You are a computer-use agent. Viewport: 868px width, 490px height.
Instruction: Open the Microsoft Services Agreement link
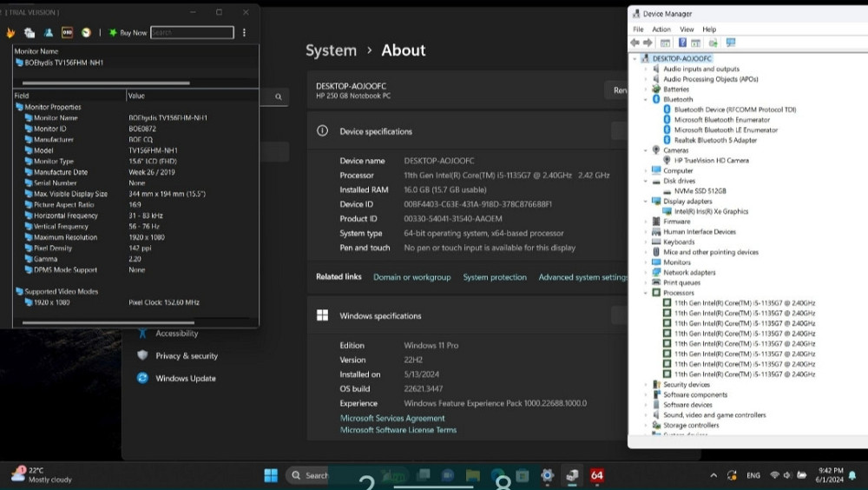(x=392, y=419)
